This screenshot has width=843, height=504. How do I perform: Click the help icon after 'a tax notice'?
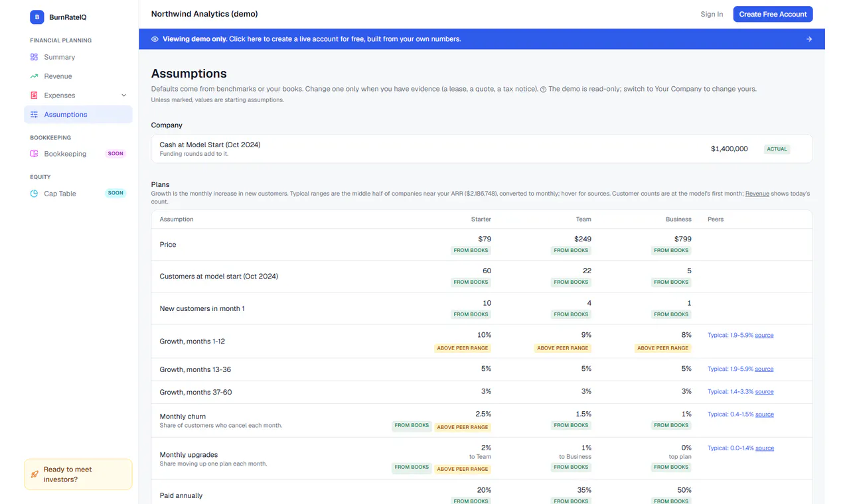tap(543, 90)
